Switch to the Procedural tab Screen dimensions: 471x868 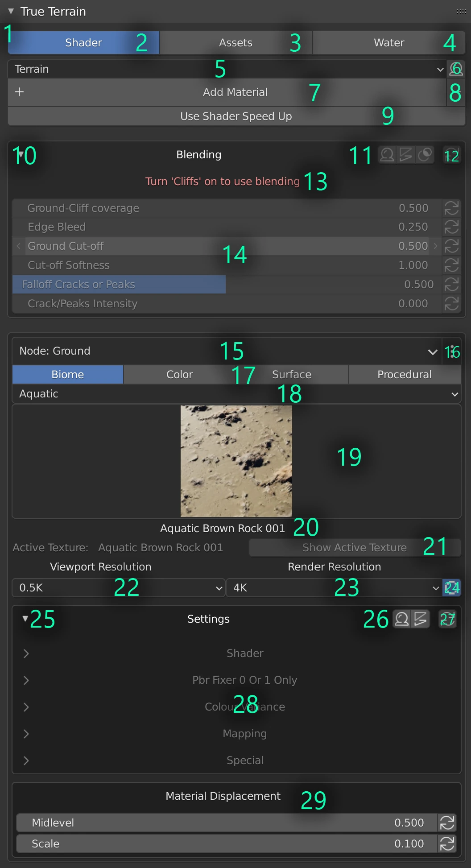pos(404,375)
